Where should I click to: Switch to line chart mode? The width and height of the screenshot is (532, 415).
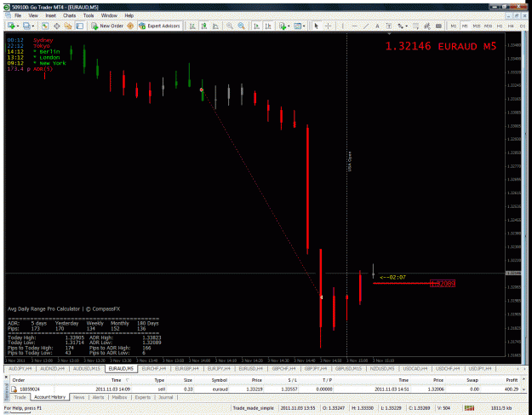tap(215, 26)
